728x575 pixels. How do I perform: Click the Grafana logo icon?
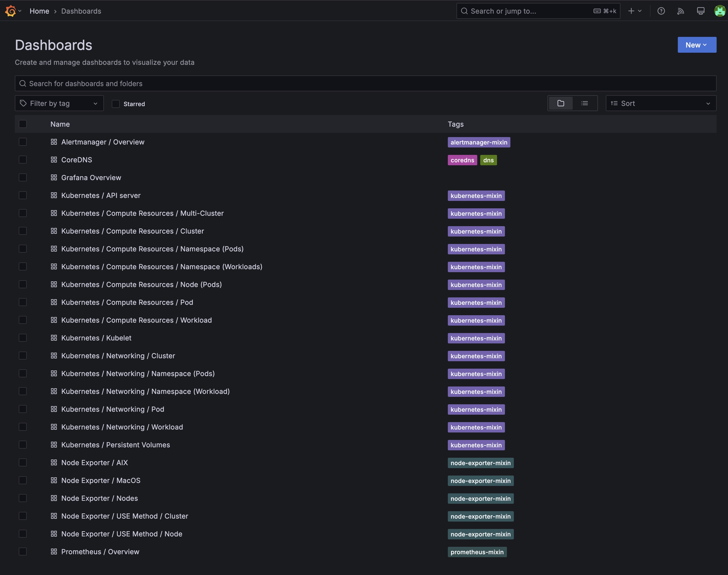10,11
